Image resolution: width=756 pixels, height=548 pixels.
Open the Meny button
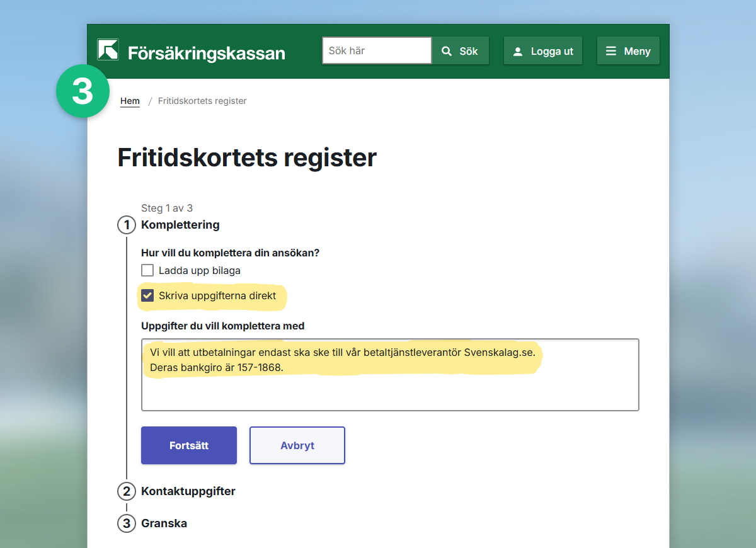click(628, 51)
